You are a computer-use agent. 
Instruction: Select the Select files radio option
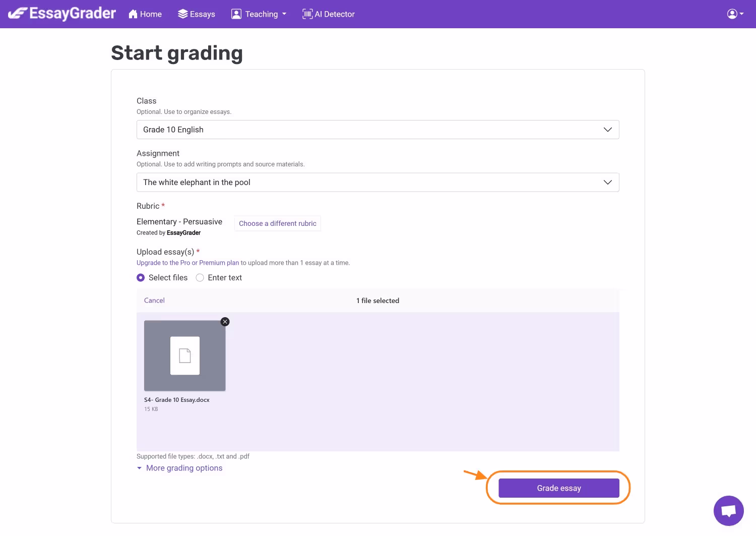pyautogui.click(x=141, y=278)
